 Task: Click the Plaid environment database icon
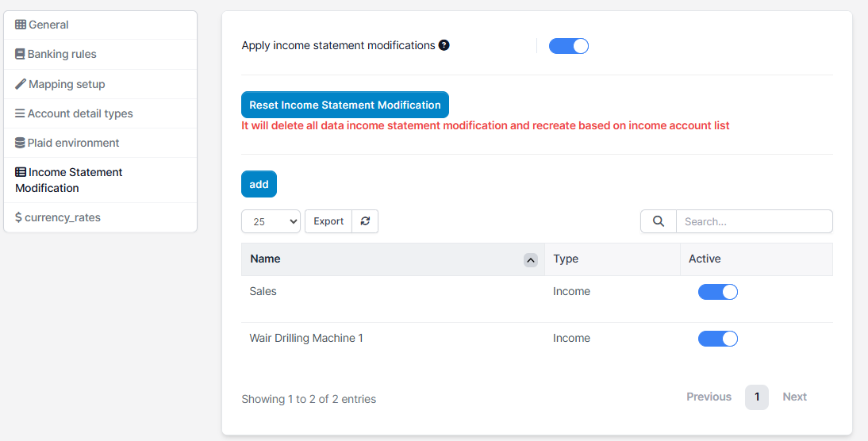(21, 143)
